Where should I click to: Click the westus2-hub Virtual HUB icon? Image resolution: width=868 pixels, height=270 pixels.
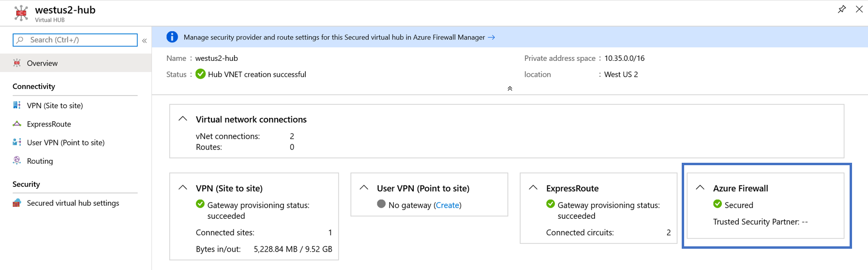coord(21,13)
